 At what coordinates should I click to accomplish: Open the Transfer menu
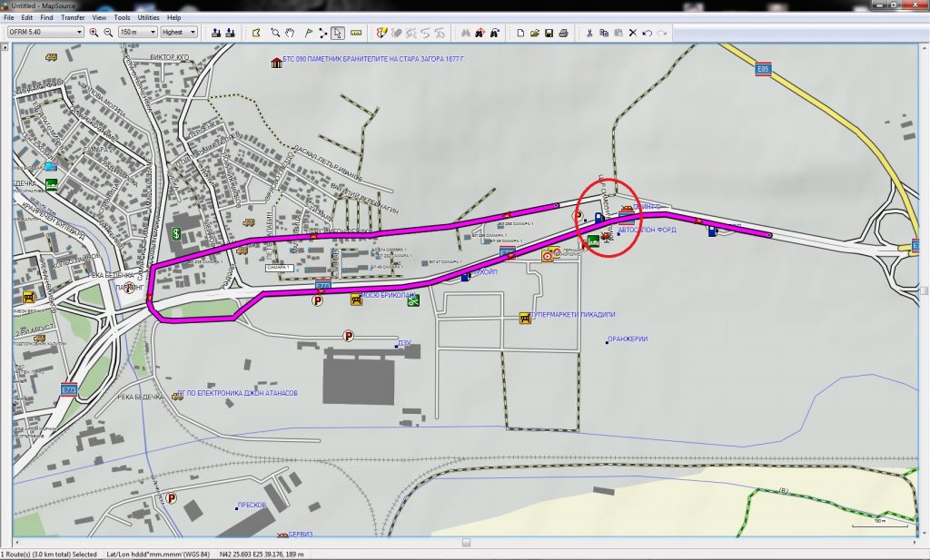[x=73, y=17]
